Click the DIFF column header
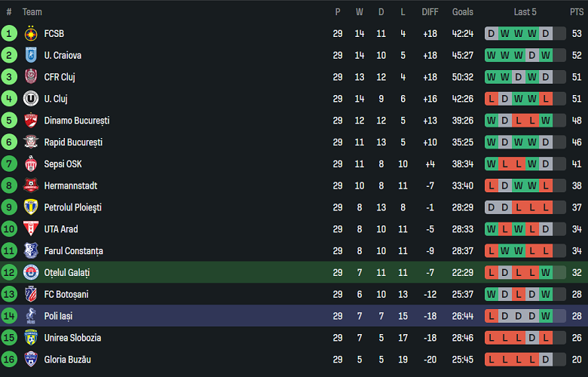 430,12
